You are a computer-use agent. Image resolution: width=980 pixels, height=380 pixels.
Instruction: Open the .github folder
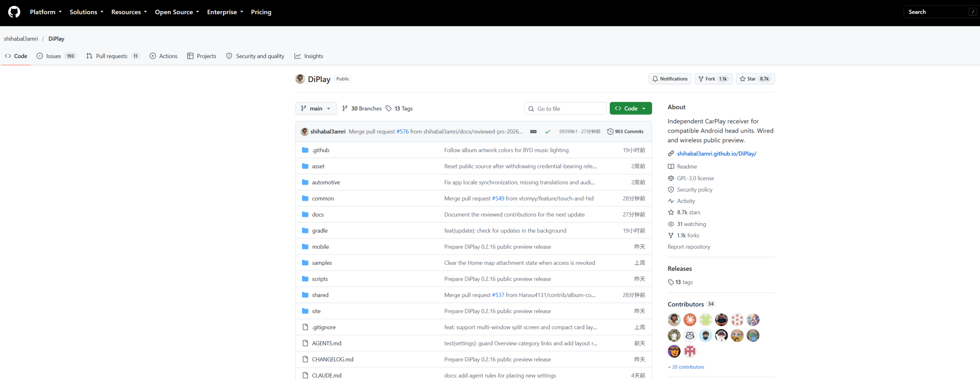(x=320, y=150)
